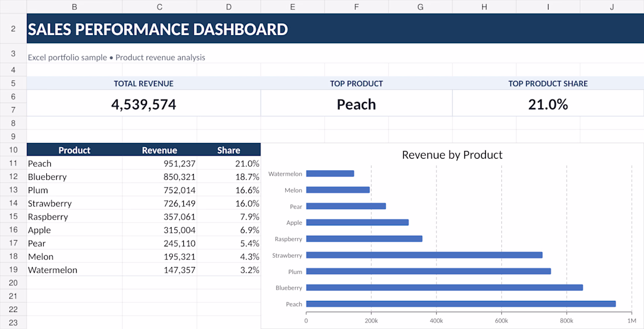
Task: Click the 357,061 revenue cell
Action: coord(159,217)
